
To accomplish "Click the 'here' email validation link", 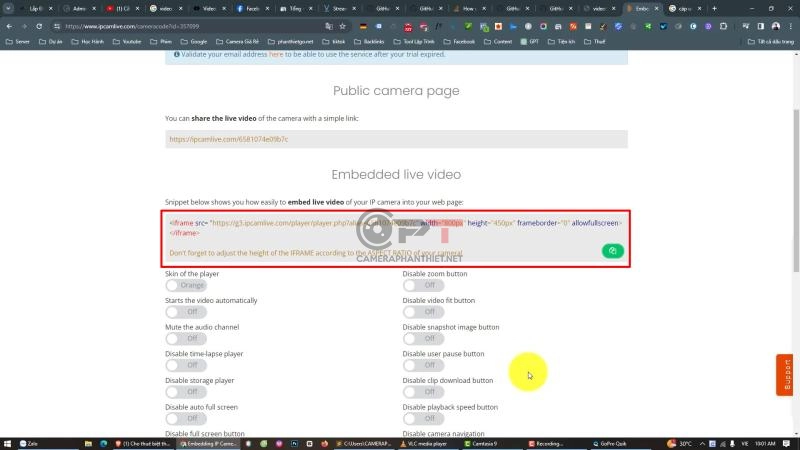I will point(276,55).
